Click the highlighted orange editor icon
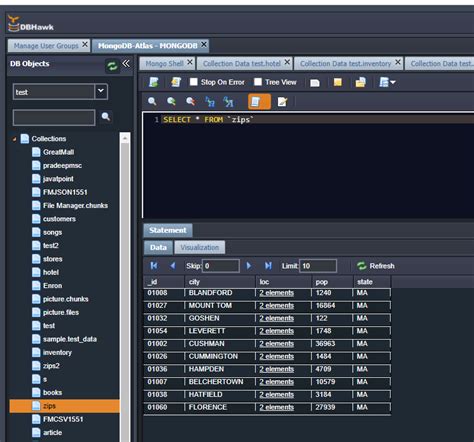This screenshot has height=442, width=474. click(259, 101)
